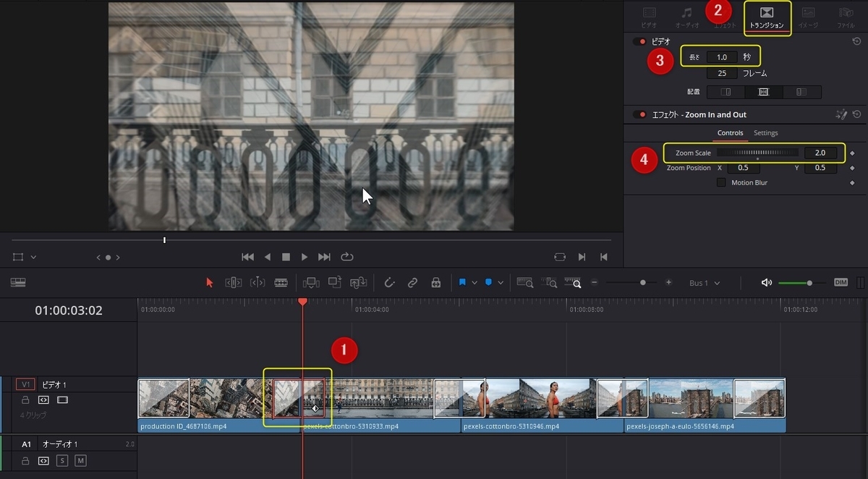Screen dimensions: 868x479
Task: Jump to first frame in viewer
Action: coord(247,257)
